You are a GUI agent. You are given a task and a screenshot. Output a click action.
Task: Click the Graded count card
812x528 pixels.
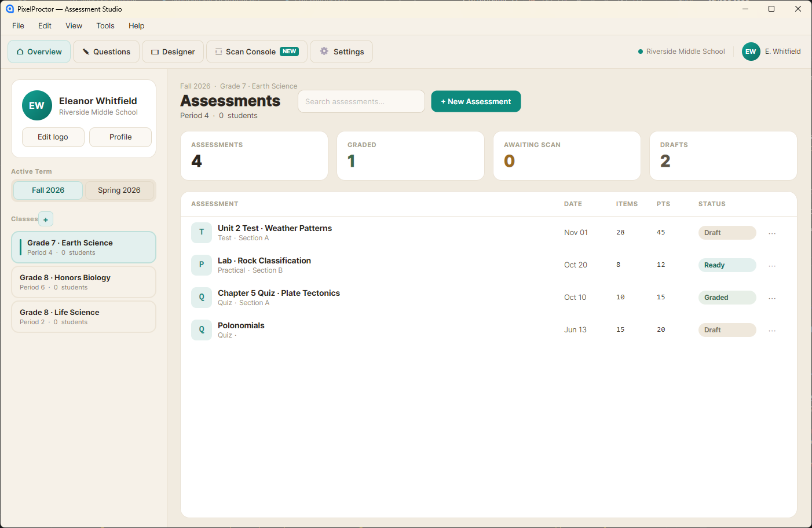point(411,156)
